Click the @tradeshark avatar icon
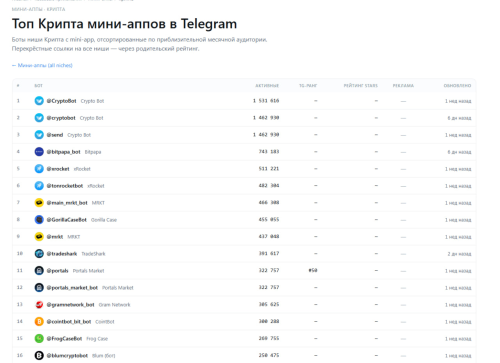 (39, 254)
